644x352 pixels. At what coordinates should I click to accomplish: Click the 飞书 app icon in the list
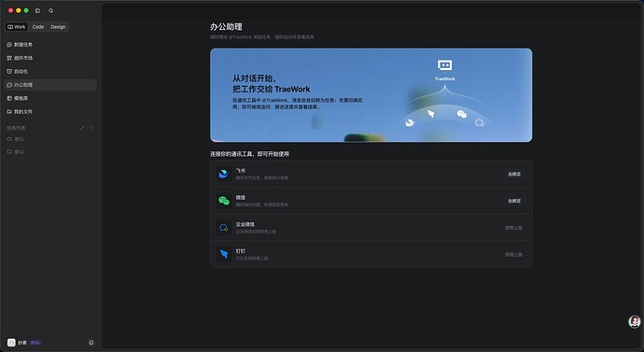pyautogui.click(x=224, y=175)
